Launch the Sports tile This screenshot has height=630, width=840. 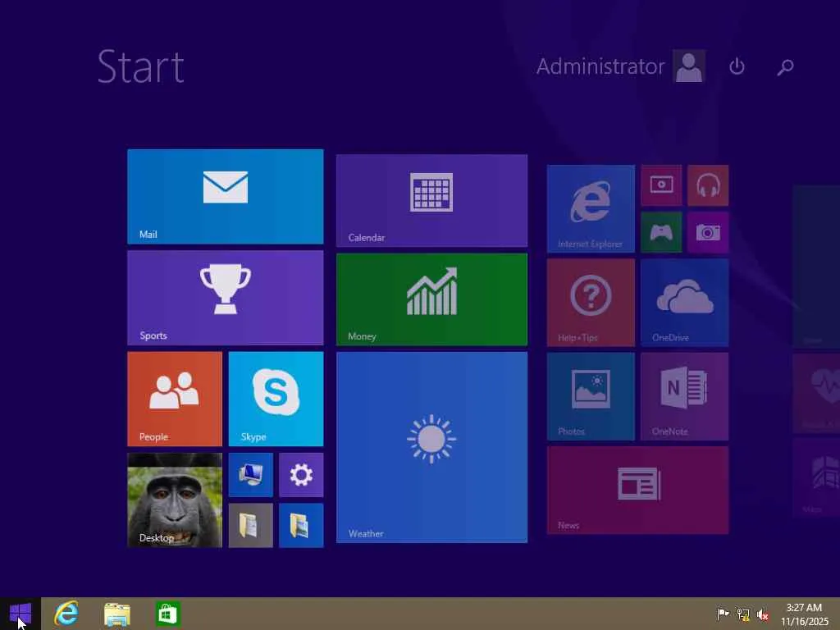(x=225, y=298)
